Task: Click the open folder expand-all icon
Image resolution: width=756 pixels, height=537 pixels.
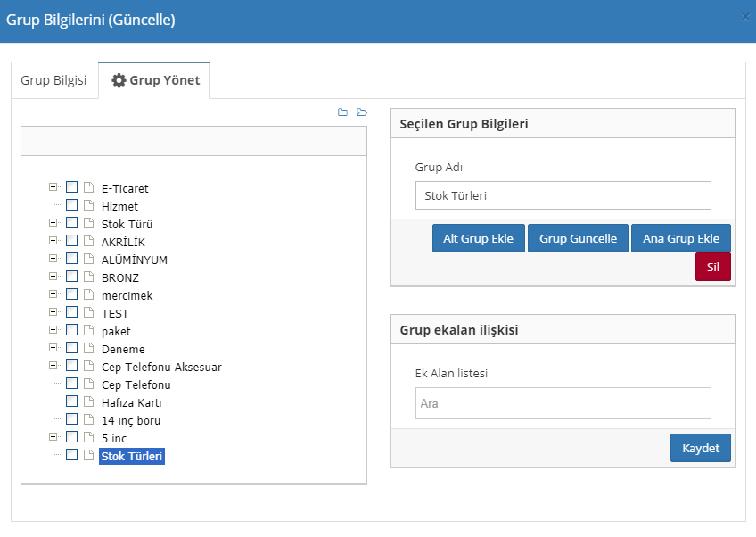Action: 361,112
